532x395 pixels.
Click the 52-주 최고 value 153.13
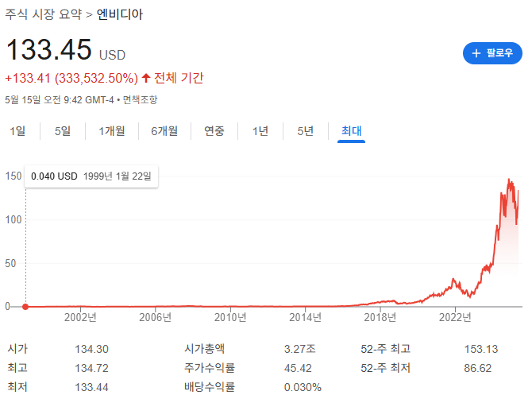pos(481,349)
